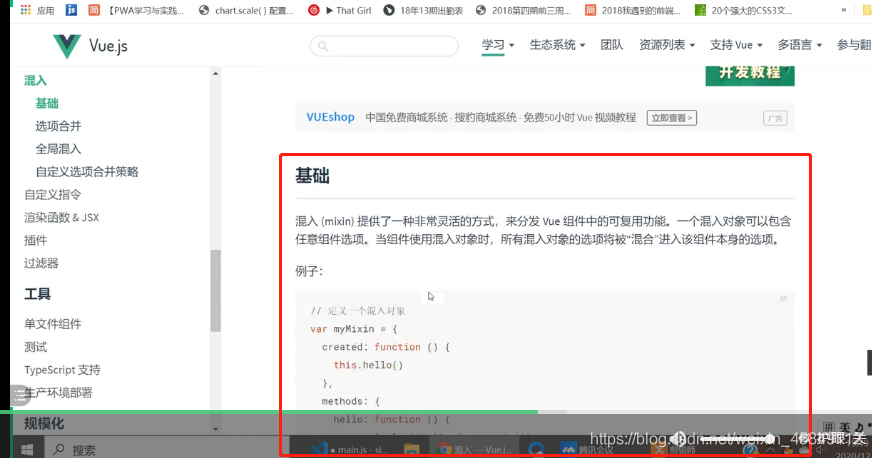Image resolution: width=872 pixels, height=458 pixels.
Task: Open the blue JS bookmark icon
Action: pos(71,10)
